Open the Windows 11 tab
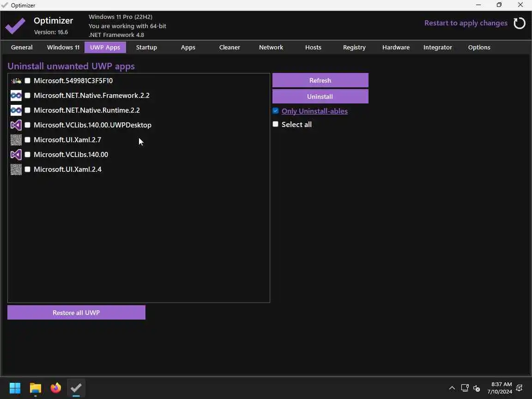Screen dimensions: 532x399 click(x=63, y=48)
